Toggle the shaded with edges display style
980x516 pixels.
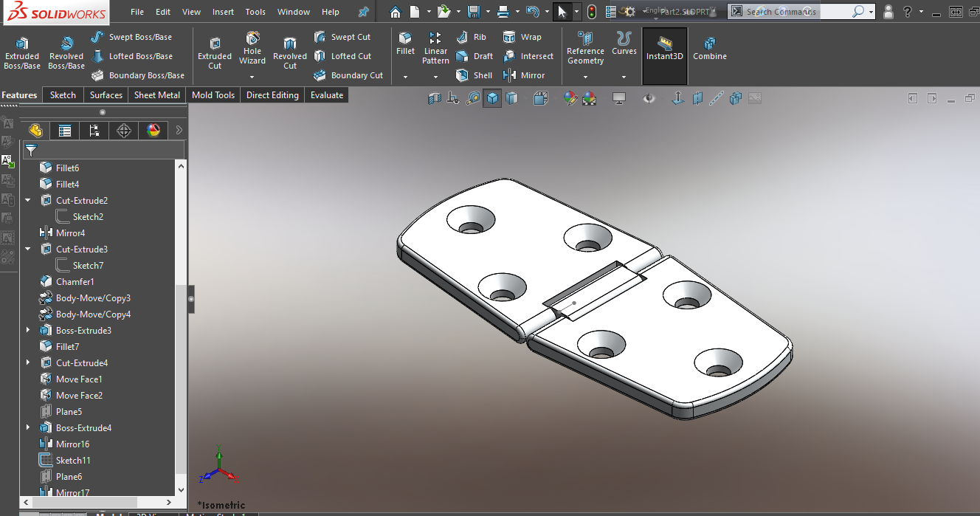(x=492, y=98)
